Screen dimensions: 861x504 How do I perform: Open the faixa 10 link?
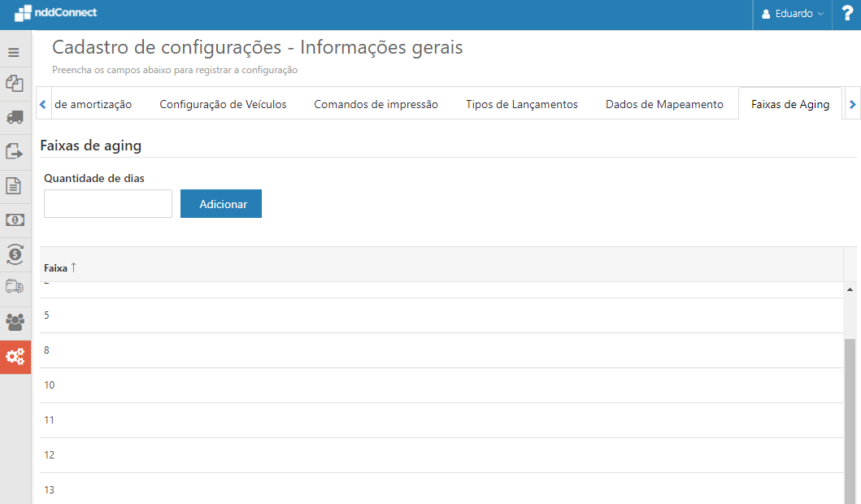click(x=49, y=385)
